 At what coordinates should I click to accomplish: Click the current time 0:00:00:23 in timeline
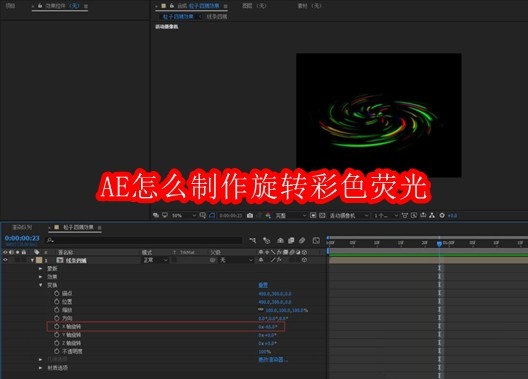pyautogui.click(x=22, y=238)
